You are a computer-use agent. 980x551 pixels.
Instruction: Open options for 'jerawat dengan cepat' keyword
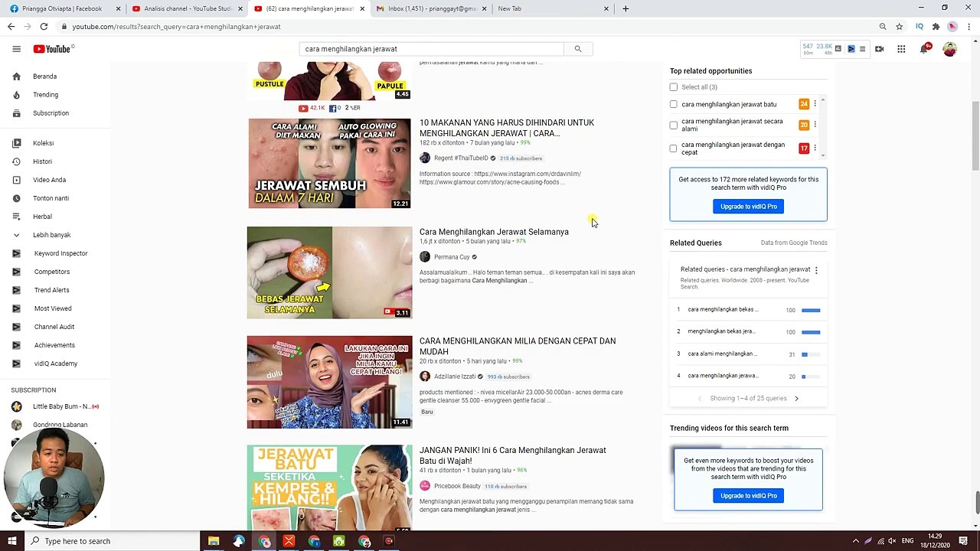[x=815, y=148]
